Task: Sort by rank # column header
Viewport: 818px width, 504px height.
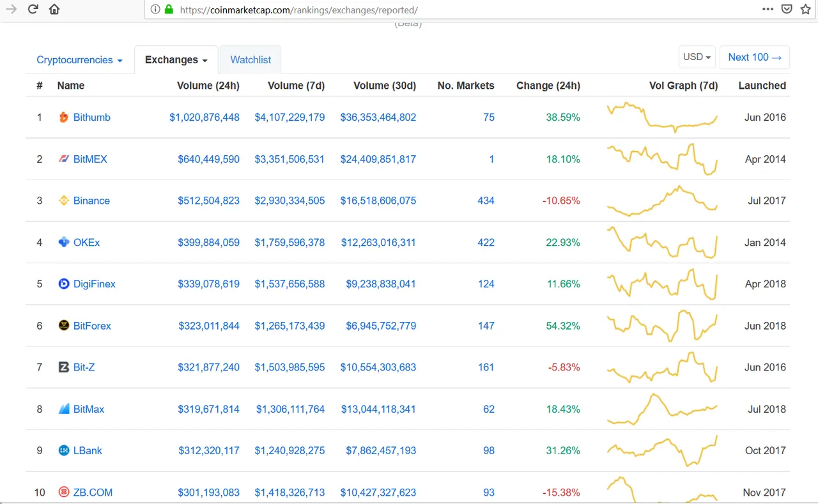Action: point(40,86)
